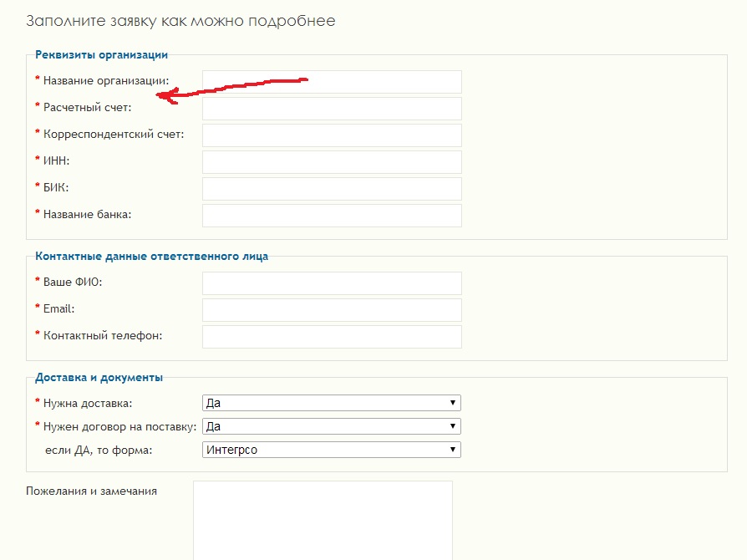The image size is (747, 560).
Task: Click the Название организации input field
Action: coord(332,82)
